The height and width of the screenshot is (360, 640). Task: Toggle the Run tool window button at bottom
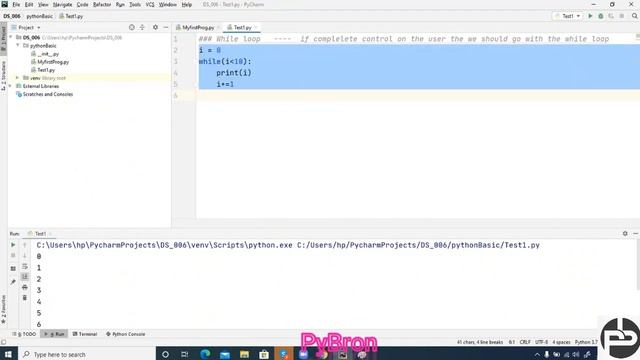pos(54,334)
